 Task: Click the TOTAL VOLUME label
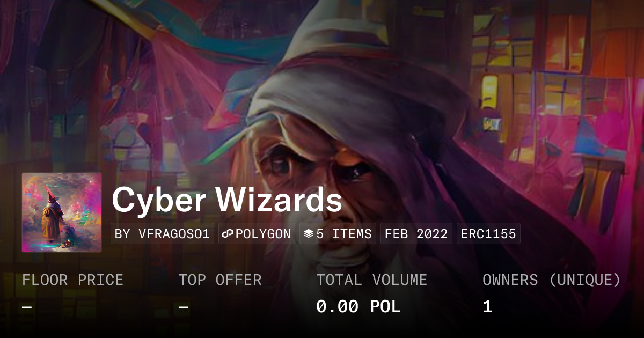(372, 280)
